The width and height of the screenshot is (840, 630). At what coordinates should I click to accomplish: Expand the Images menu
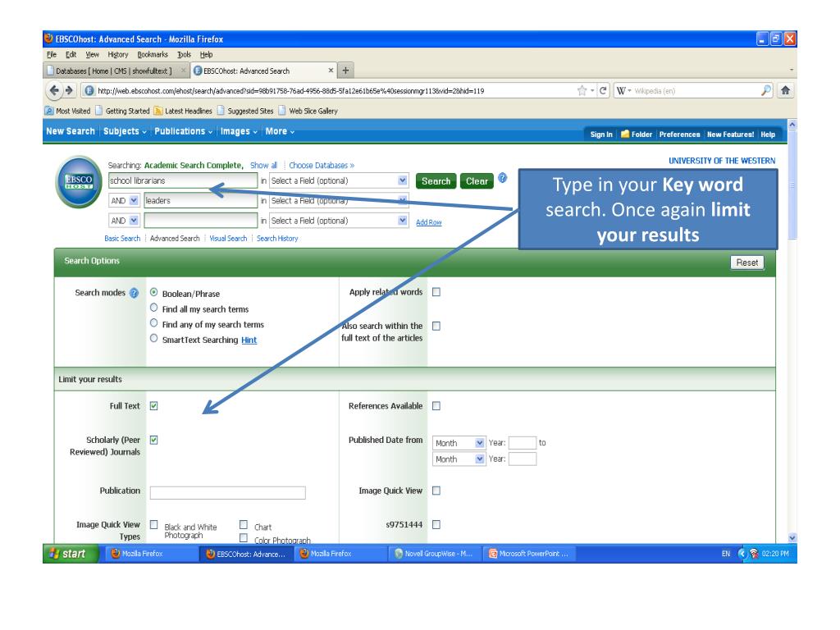point(239,131)
